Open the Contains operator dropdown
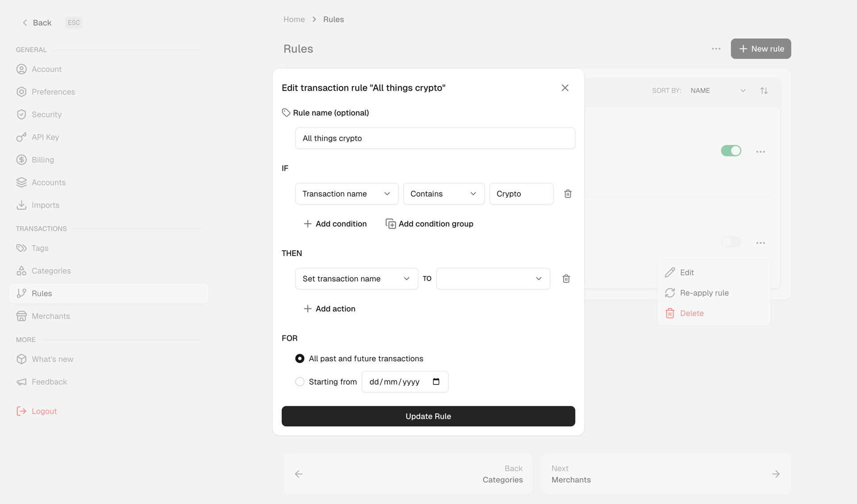857x504 pixels. (x=443, y=194)
